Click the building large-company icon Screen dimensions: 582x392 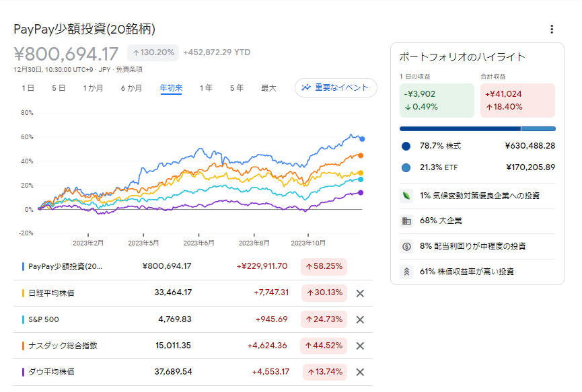(406, 221)
